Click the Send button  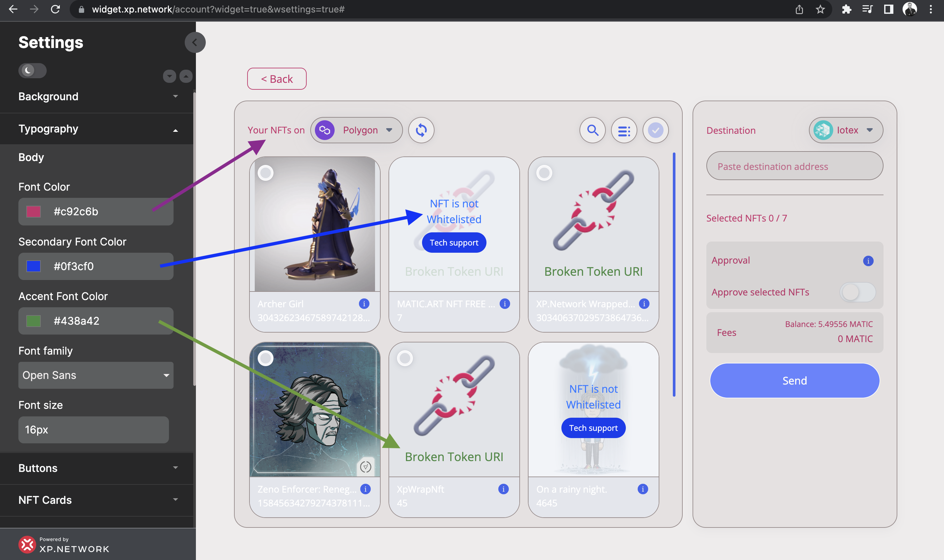coord(794,380)
